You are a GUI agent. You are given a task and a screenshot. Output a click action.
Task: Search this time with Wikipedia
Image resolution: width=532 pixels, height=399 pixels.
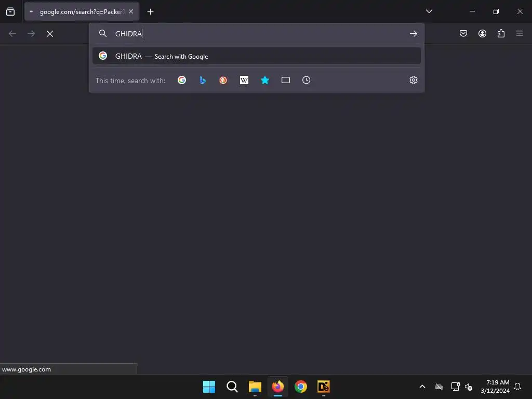[x=244, y=80]
